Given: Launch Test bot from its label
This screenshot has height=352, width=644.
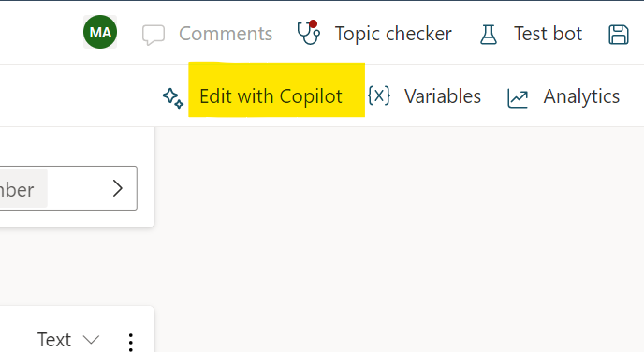Looking at the screenshot, I should coord(548,34).
